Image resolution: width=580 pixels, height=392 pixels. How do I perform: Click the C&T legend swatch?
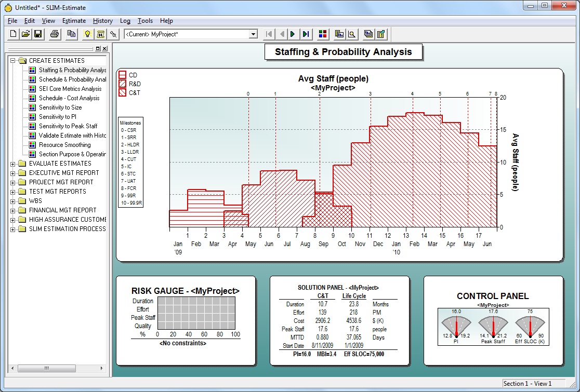122,93
